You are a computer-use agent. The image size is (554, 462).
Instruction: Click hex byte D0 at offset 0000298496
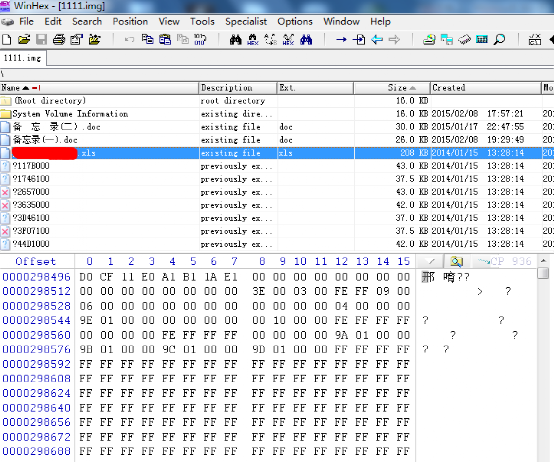click(x=86, y=277)
